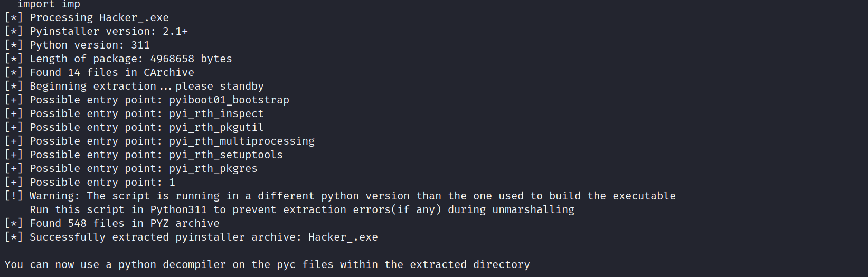Image resolution: width=868 pixels, height=277 pixels.
Task: Click the [!] warning marker
Action: [14, 196]
